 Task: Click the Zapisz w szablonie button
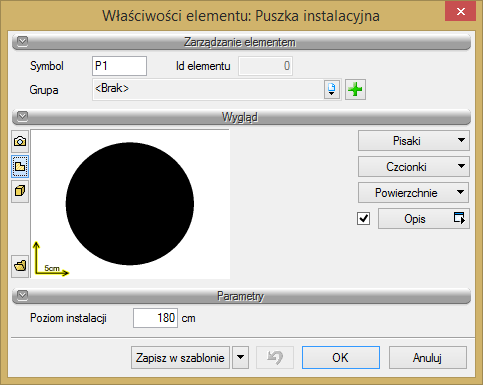tap(180, 358)
